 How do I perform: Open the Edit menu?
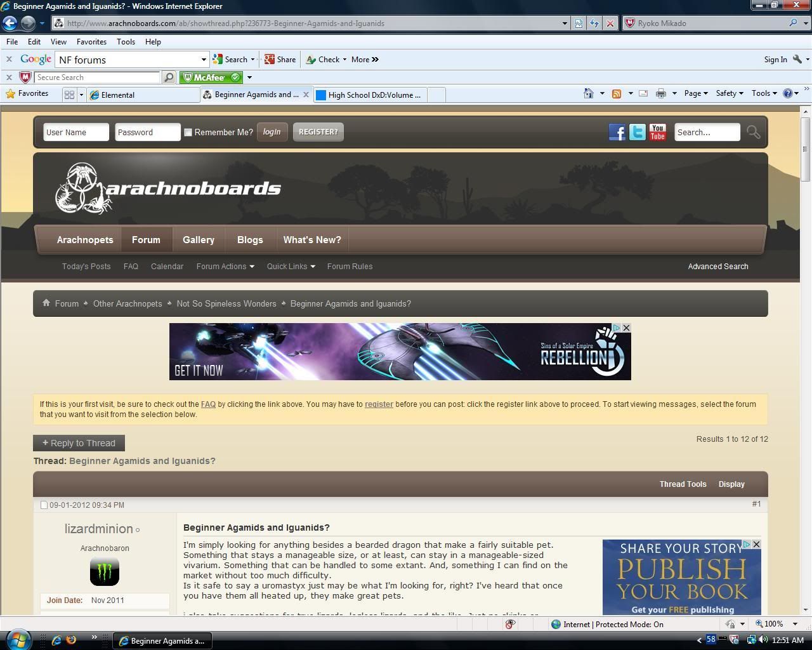34,42
